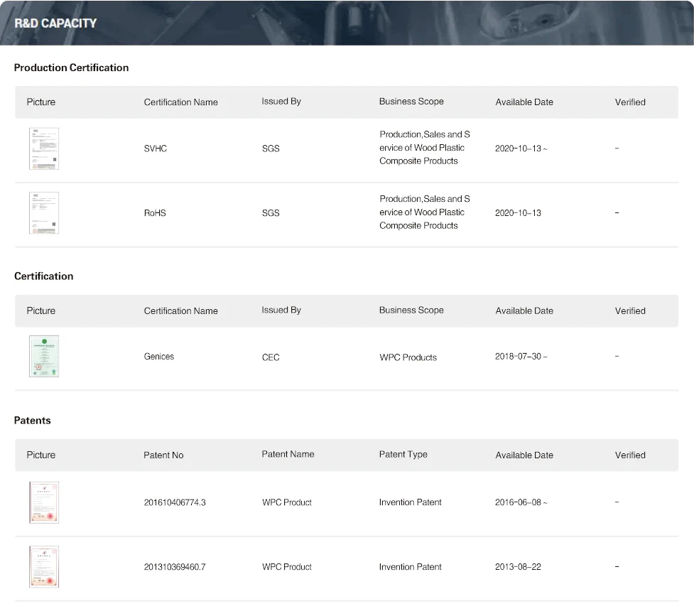
Task: Click the Patents section heading
Action: (x=32, y=421)
